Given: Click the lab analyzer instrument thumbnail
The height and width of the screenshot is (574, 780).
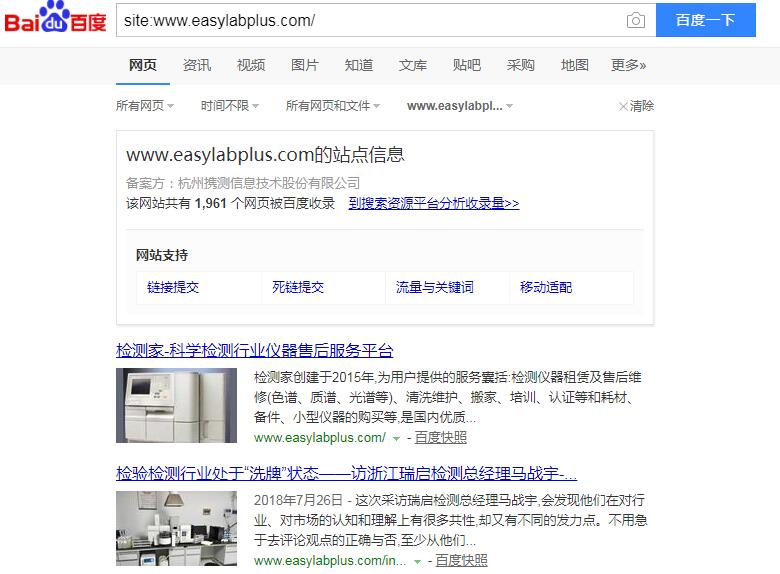Looking at the screenshot, I should (x=176, y=405).
